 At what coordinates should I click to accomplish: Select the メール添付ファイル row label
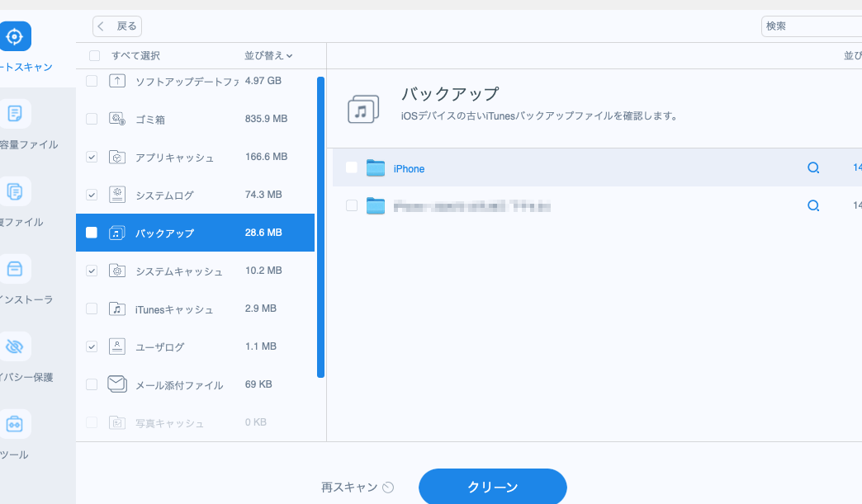[x=179, y=385]
